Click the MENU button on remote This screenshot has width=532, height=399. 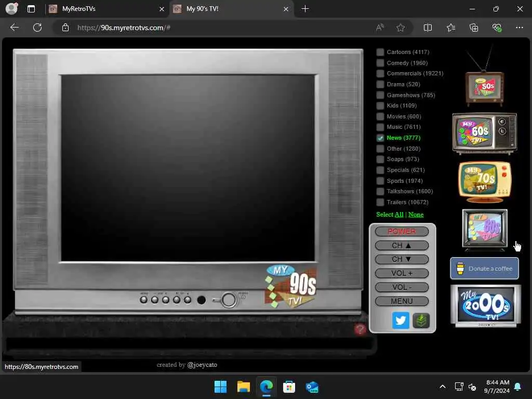click(402, 301)
